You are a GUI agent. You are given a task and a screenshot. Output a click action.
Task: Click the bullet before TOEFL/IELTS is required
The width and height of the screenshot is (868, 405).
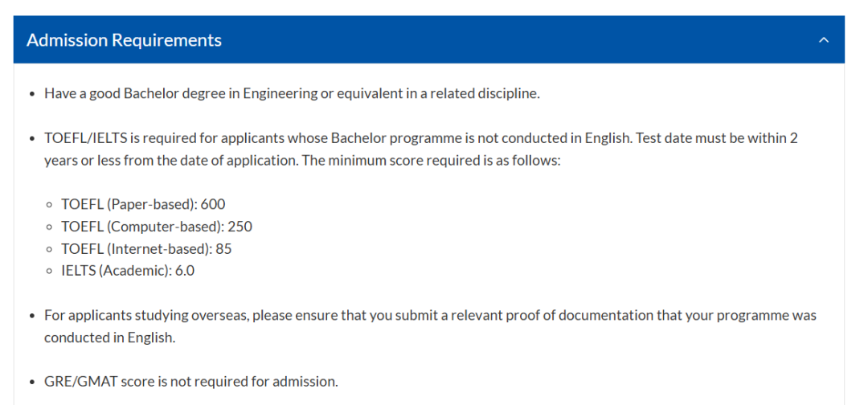tap(33, 138)
